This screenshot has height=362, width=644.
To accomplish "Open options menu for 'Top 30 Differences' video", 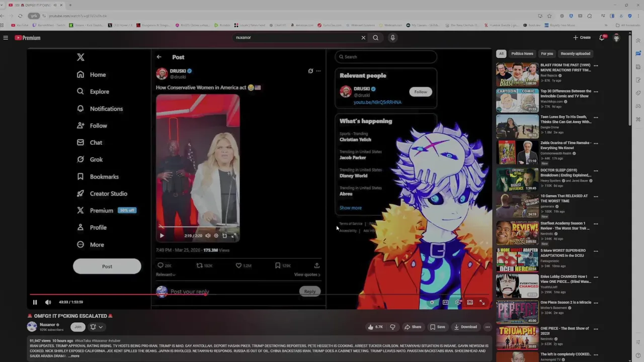I will click(596, 92).
